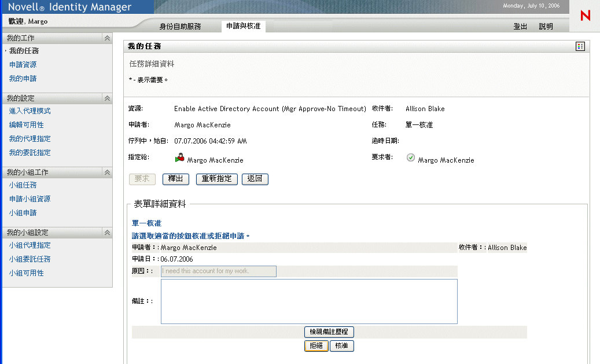Image resolution: width=600 pixels, height=364 pixels.
Task: Click the 申請日 value 06.07.2006
Action: click(x=177, y=259)
